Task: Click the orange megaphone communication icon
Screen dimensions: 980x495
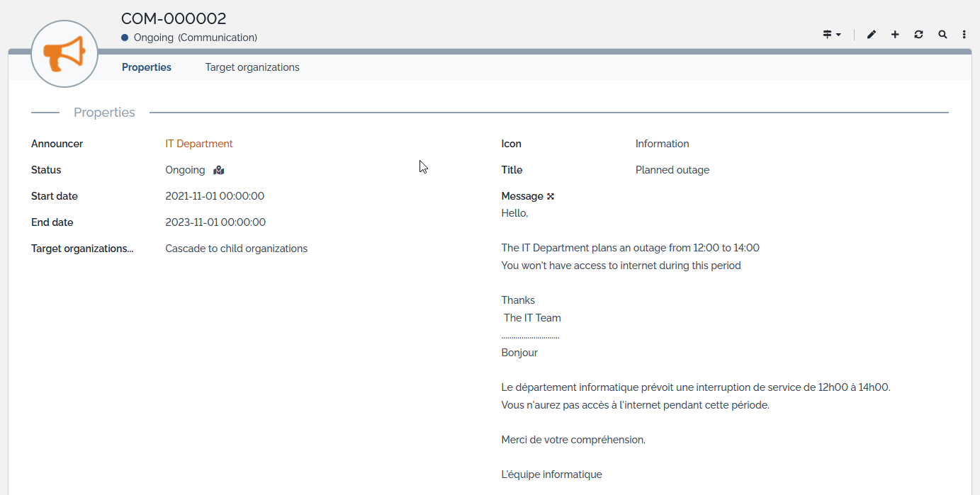Action: 64,54
